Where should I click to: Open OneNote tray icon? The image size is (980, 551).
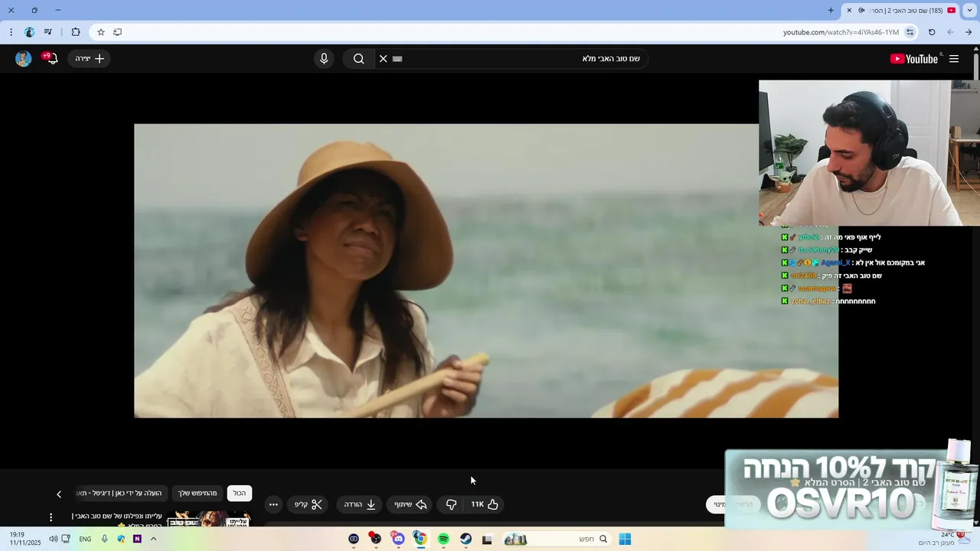pos(137,539)
